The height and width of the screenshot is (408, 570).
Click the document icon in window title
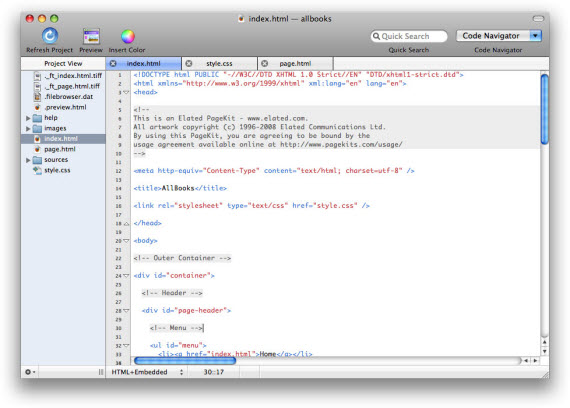pos(241,18)
